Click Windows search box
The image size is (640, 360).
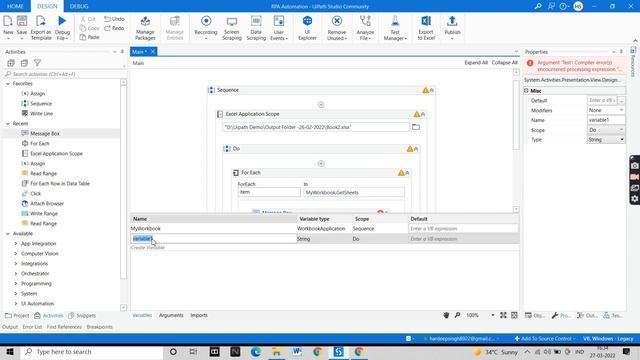[x=92, y=351]
